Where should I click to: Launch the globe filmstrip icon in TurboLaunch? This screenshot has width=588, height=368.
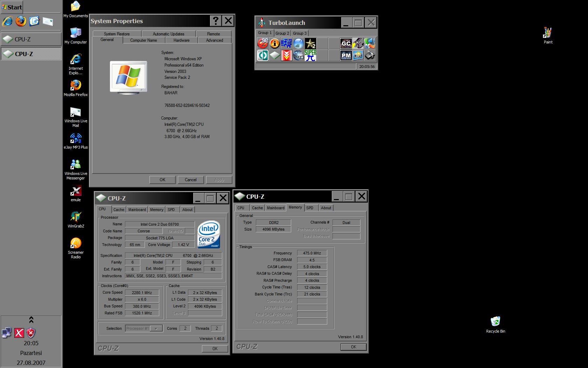[x=299, y=55]
